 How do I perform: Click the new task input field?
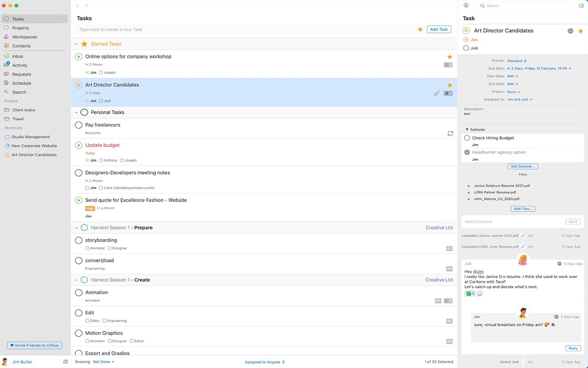click(x=204, y=29)
